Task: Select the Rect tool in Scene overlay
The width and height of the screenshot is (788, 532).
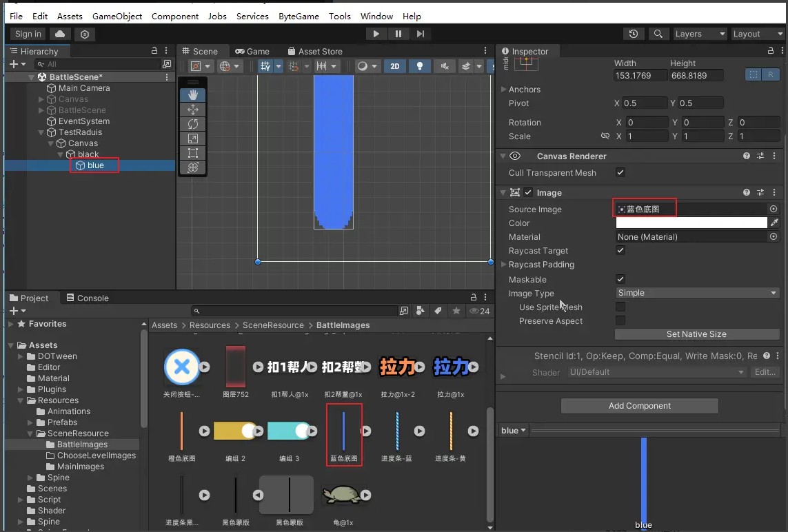Action: coord(193,153)
